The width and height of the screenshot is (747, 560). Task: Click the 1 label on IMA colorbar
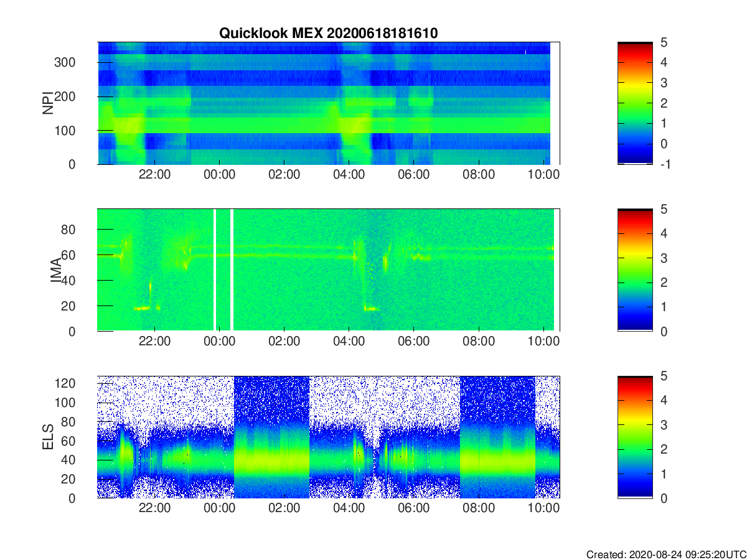tap(663, 307)
